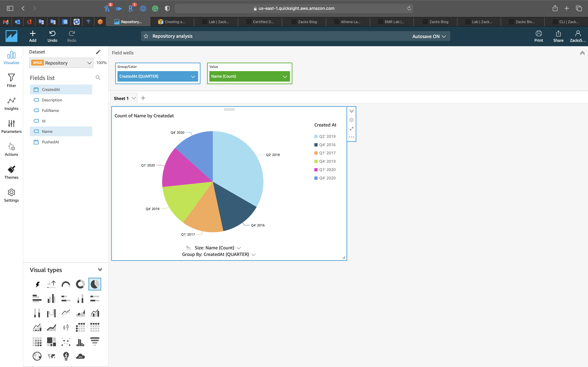Maximize the pie chart visual
The height and width of the screenshot is (367, 588).
point(351,129)
